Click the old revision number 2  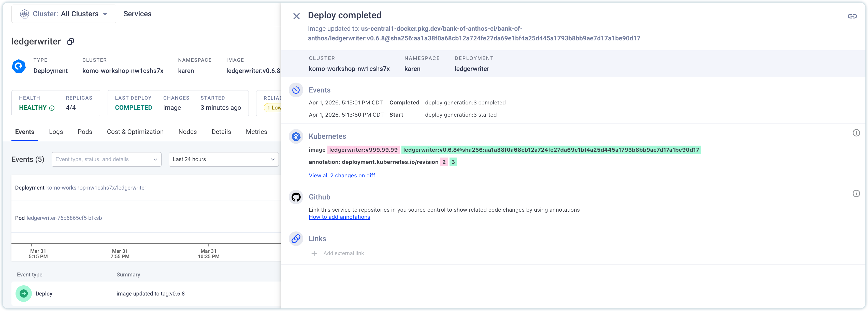[x=444, y=162]
